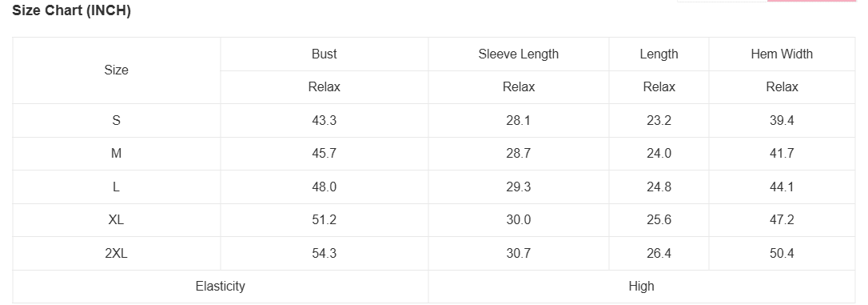Click the pink button at top right
This screenshot has height=305, width=868.
pos(811,1)
